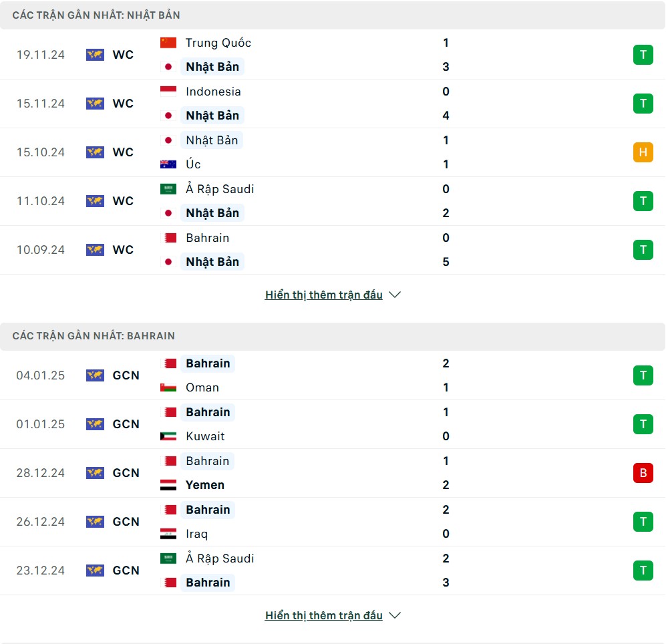Click the Yemen flag icon
This screenshot has height=644, width=666.
pos(168,485)
